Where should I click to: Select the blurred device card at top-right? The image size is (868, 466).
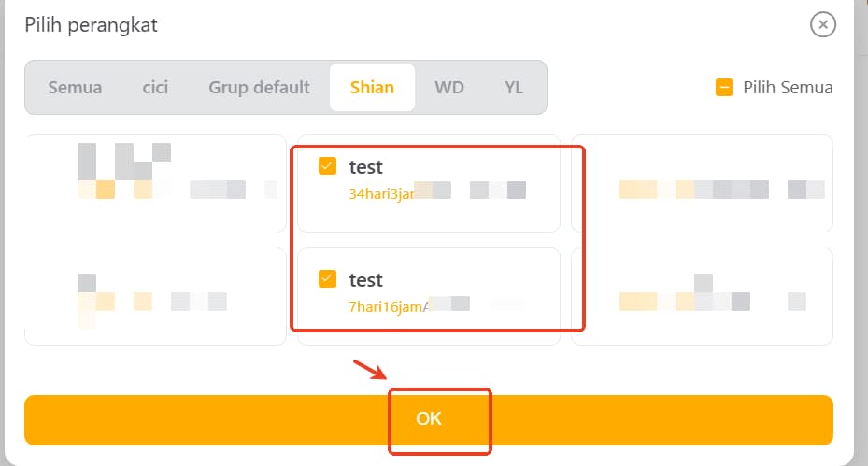(x=701, y=183)
